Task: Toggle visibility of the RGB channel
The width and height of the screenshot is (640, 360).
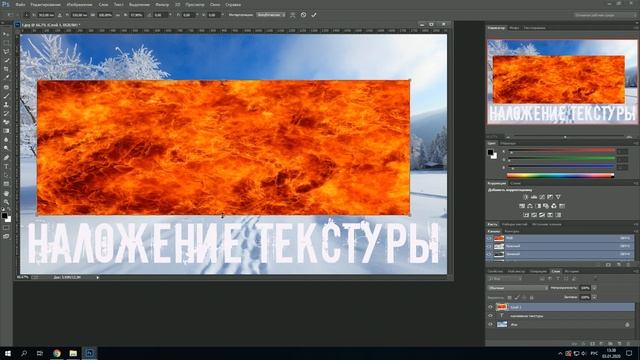Action: pyautogui.click(x=489, y=238)
